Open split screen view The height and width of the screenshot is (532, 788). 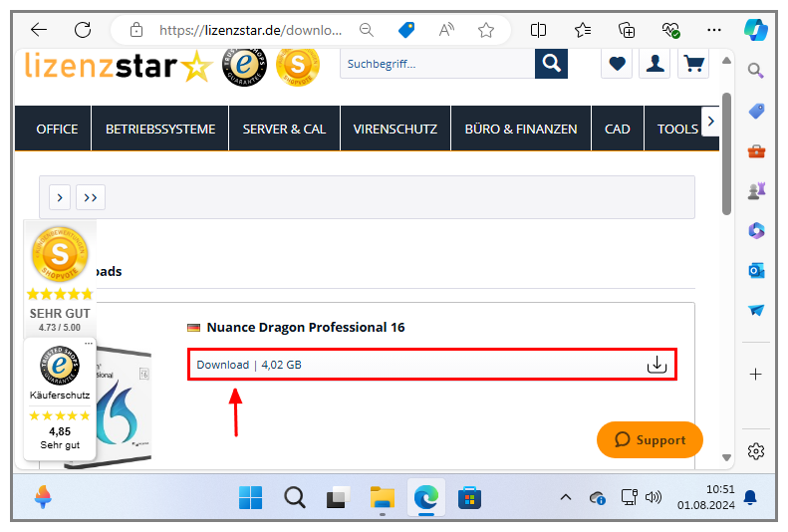point(538,30)
